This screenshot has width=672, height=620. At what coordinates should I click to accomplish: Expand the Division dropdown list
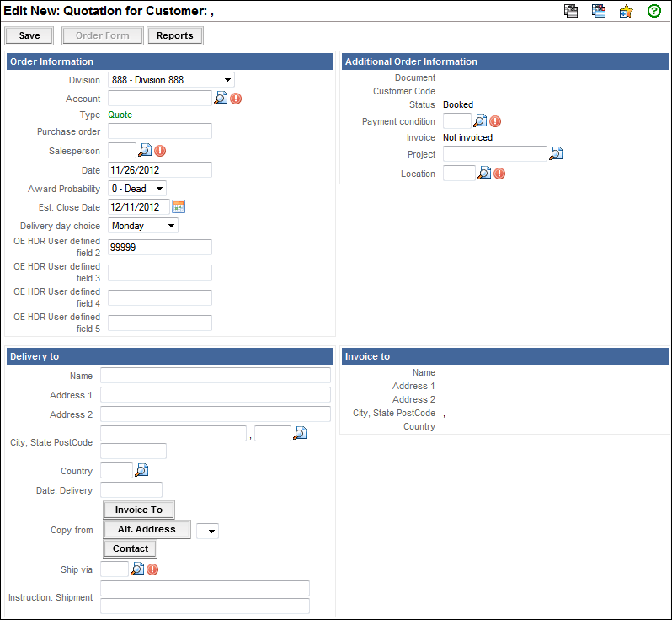tap(171, 80)
